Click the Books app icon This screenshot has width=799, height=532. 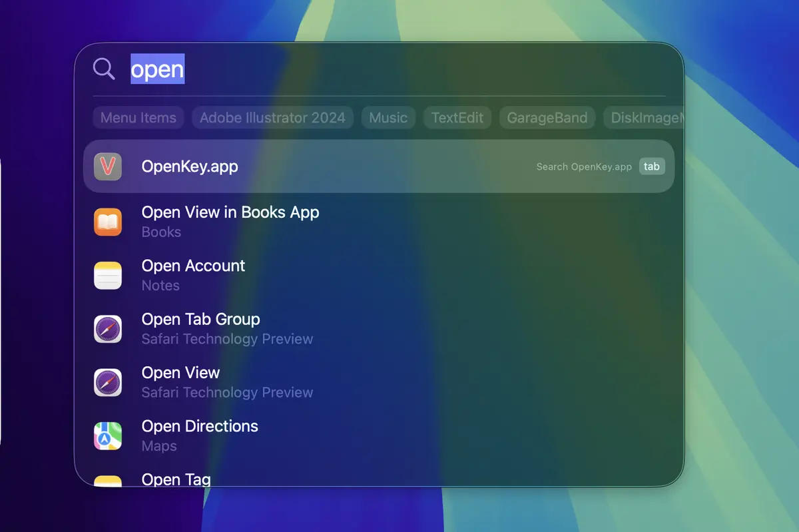point(109,222)
